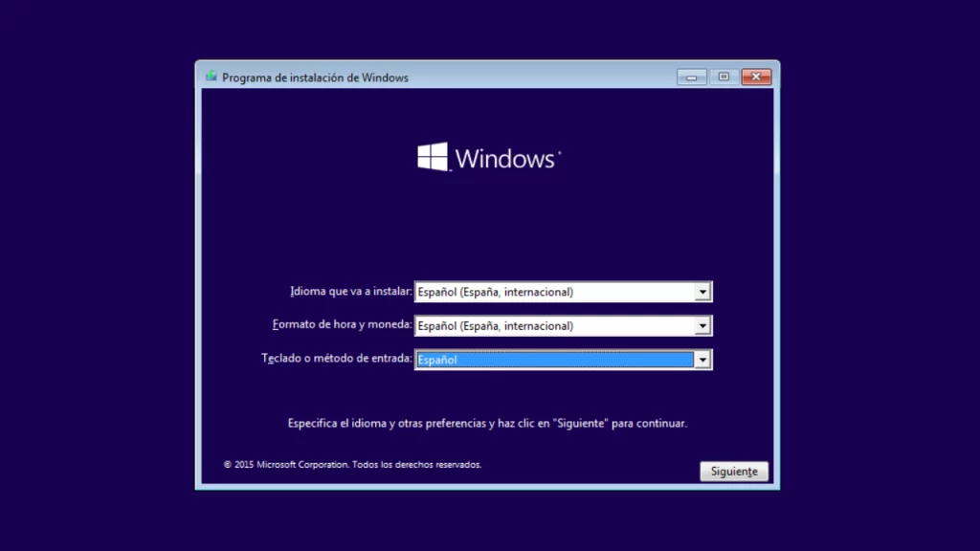Click the 'Idioma que va a instalar:' label
The image size is (980, 551).
coord(351,291)
